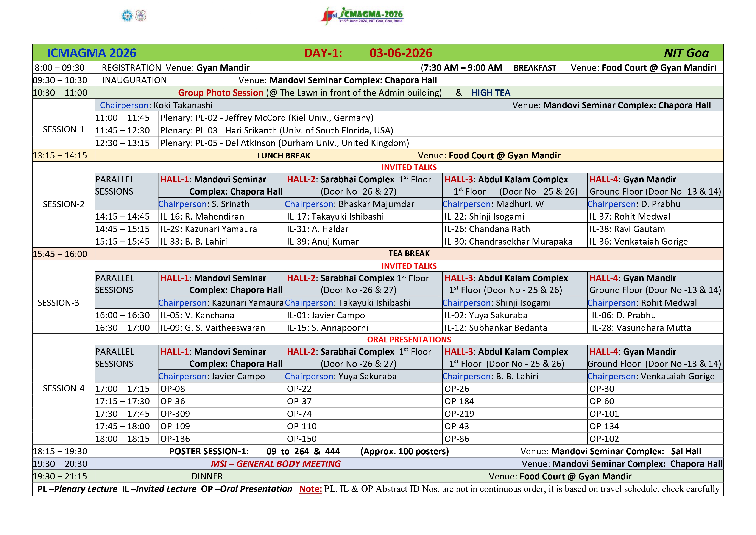Click "IL-09: G. S. Vaitheeswaran"
The height and width of the screenshot is (535, 756).
pos(212,328)
